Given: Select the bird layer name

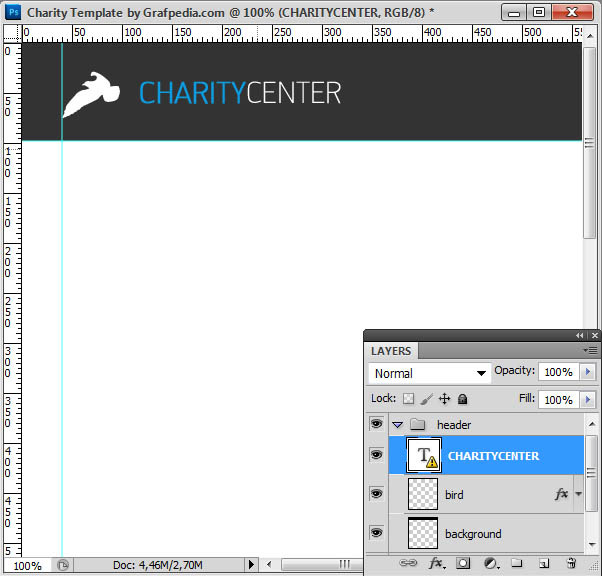Looking at the screenshot, I should pos(454,495).
